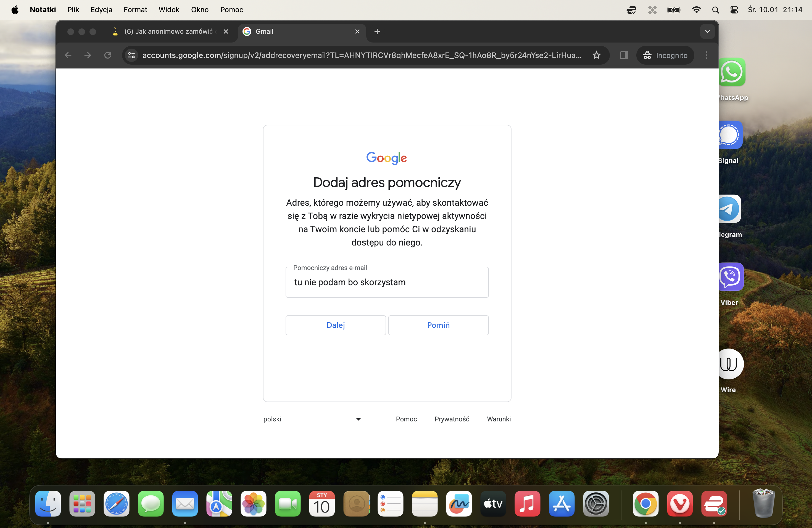Viewport: 812px width, 528px height.
Task: Open Launchpad from the Dock
Action: click(x=82, y=503)
